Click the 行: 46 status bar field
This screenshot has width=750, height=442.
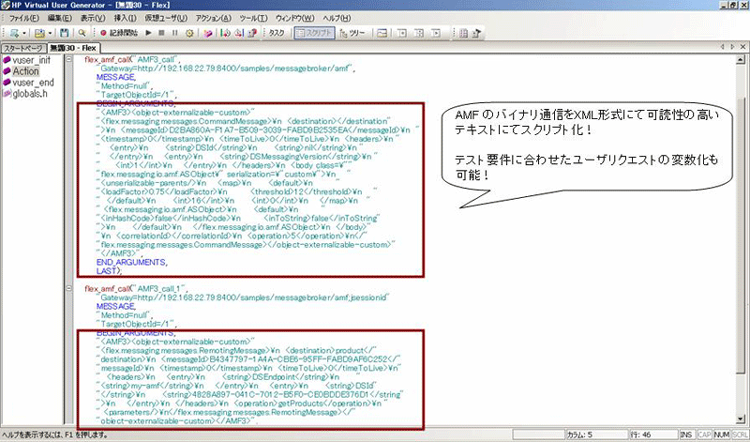pyautogui.click(x=652, y=434)
